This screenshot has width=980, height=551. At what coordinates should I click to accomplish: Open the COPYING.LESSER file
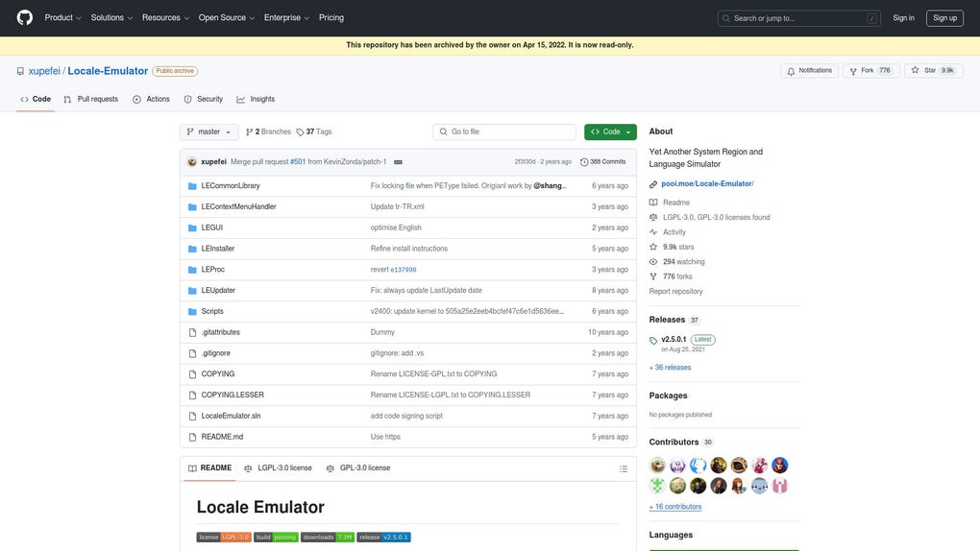tap(233, 395)
